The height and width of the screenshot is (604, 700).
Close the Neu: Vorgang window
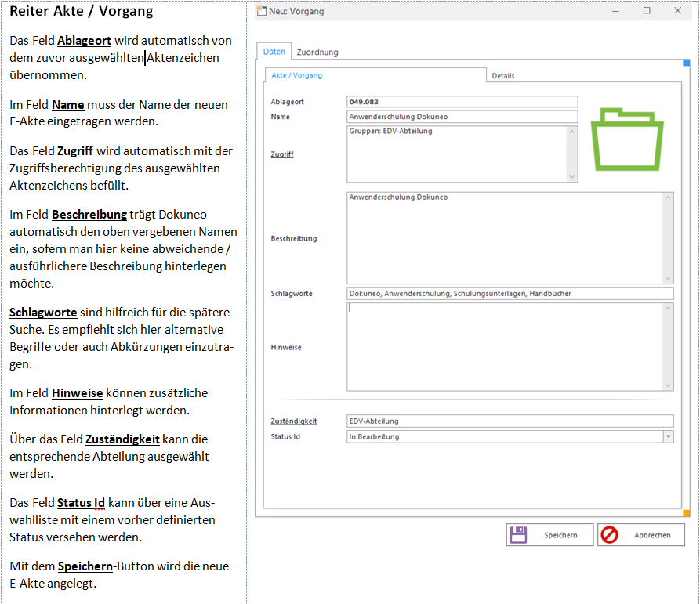[678, 11]
